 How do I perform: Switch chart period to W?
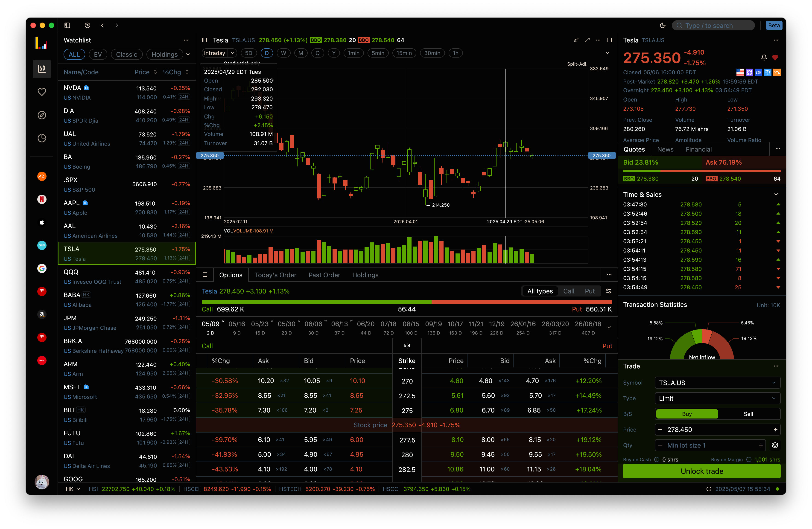[283, 53]
